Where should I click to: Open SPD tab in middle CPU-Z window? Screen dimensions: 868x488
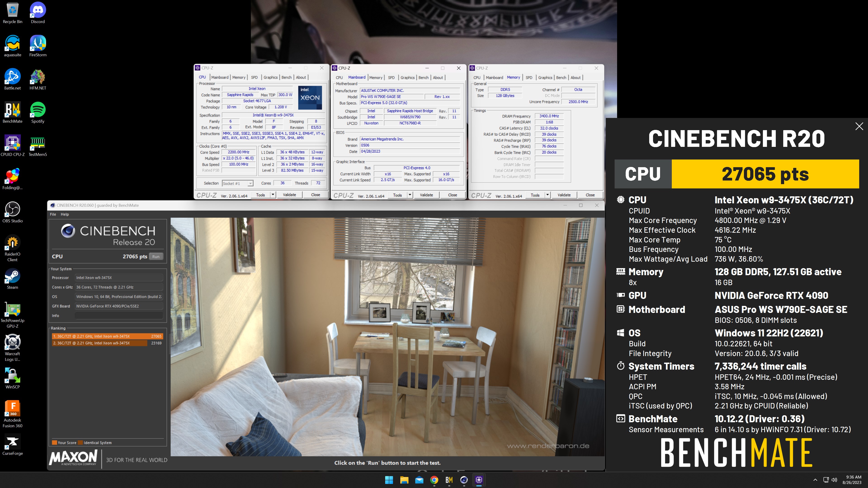tap(391, 77)
